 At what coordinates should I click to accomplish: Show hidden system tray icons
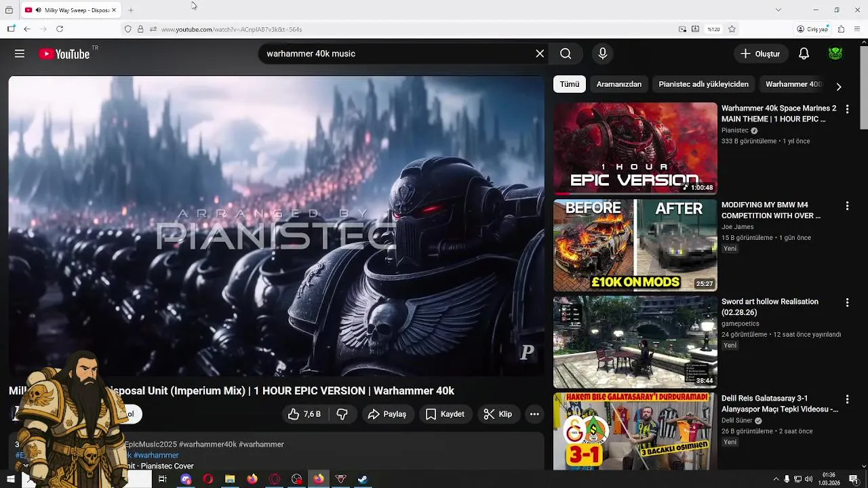pyautogui.click(x=776, y=479)
